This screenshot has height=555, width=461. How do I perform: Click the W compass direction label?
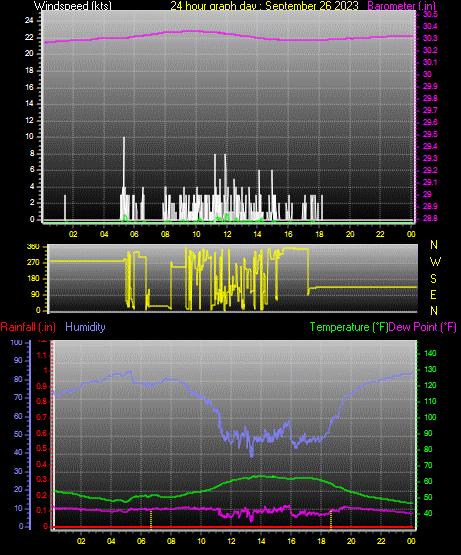(435, 262)
